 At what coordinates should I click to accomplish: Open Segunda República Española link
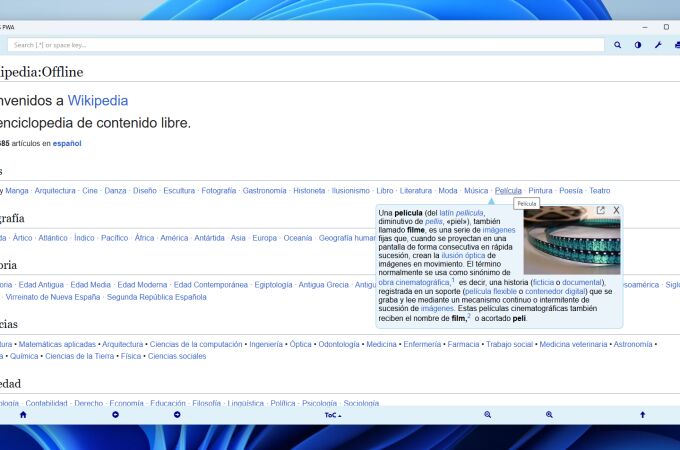[157, 297]
